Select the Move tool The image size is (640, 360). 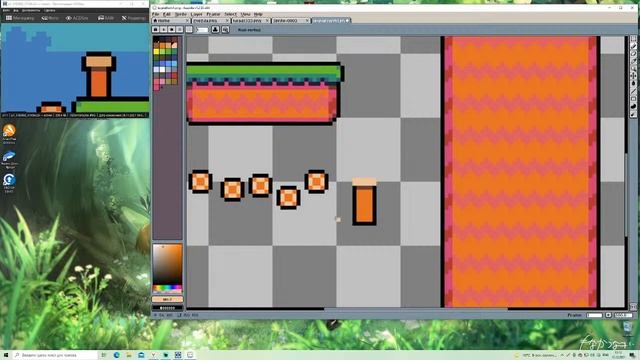tap(633, 76)
